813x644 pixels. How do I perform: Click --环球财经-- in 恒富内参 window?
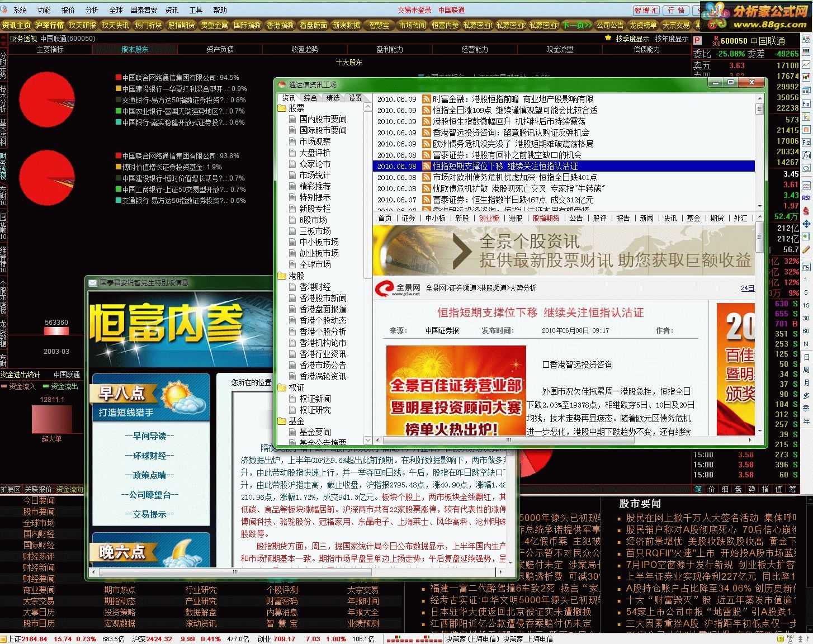click(149, 456)
